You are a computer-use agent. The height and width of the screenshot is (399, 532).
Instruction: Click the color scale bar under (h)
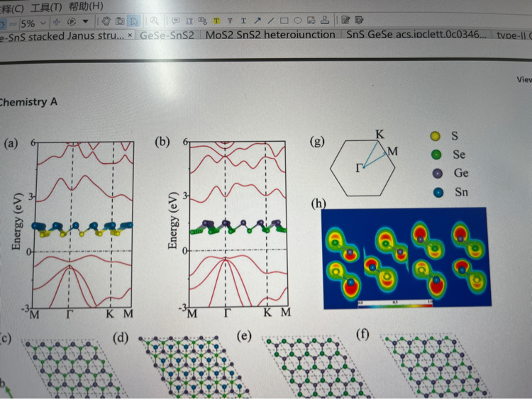395,304
